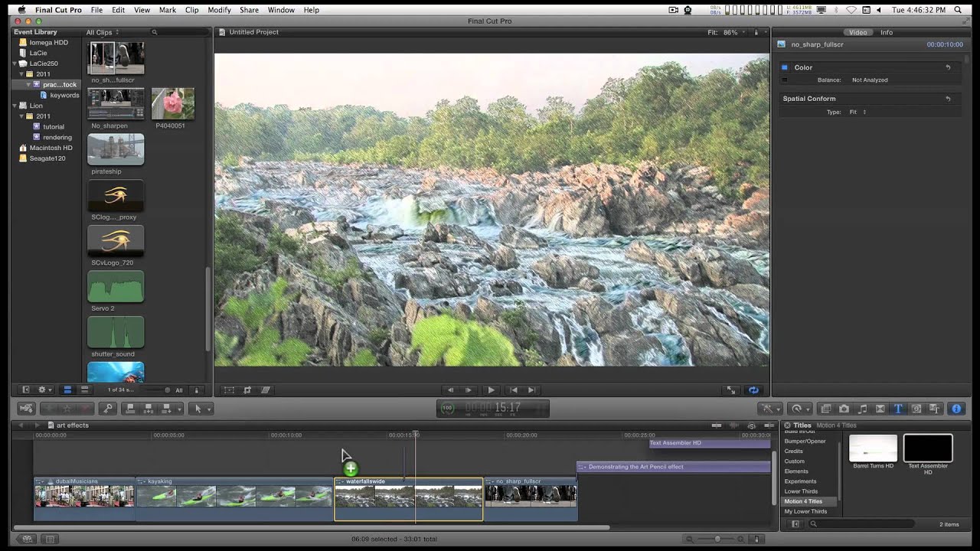Toggle Event Library sidebar visibility
Image resolution: width=980 pixels, height=551 pixels.
point(25,390)
